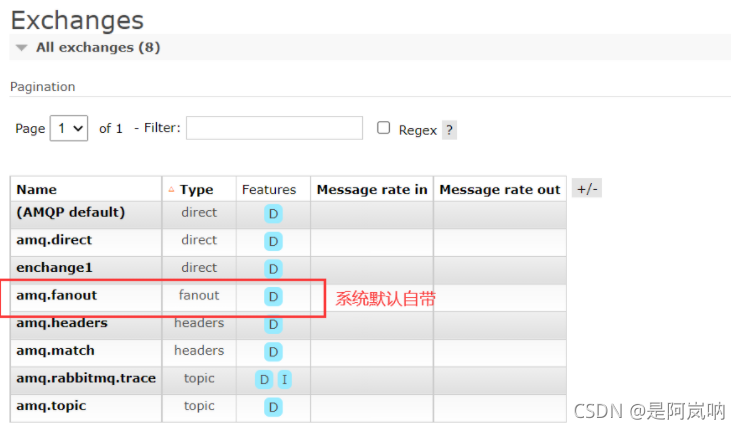Image resolution: width=740 pixels, height=429 pixels.
Task: Open the (AMQP default) exchange
Action: [71, 212]
